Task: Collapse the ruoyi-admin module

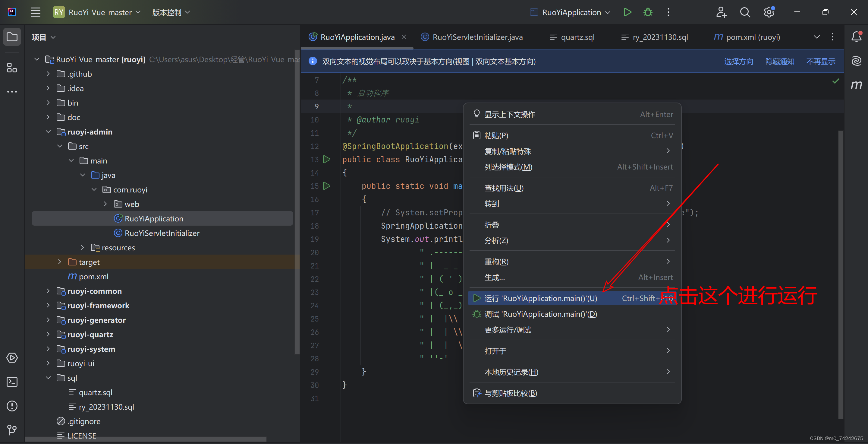Action: tap(48, 132)
